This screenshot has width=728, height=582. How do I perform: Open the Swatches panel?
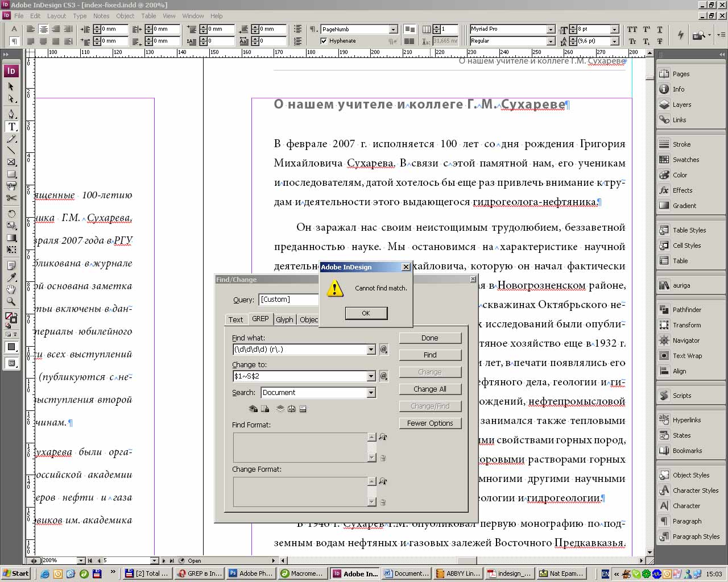(x=685, y=160)
